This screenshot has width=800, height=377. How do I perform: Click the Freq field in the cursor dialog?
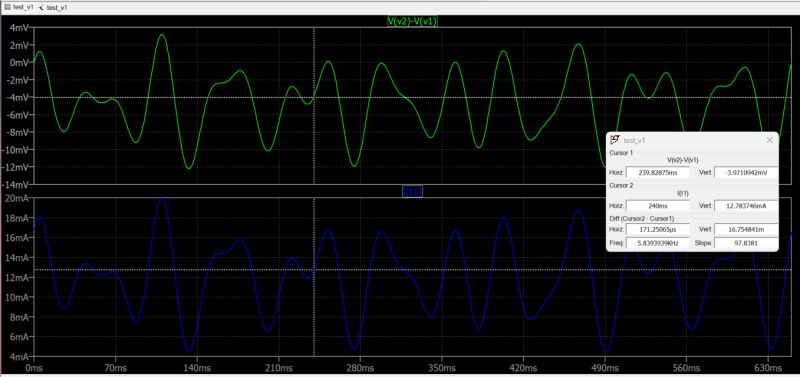point(658,243)
